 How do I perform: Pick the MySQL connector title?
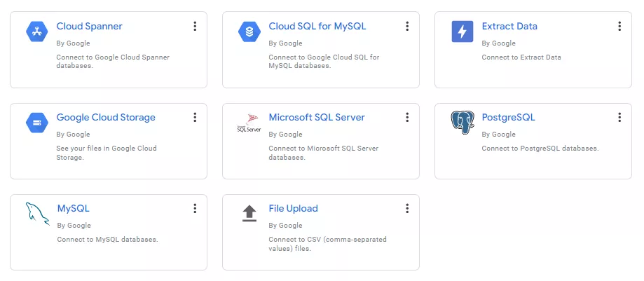pos(73,208)
